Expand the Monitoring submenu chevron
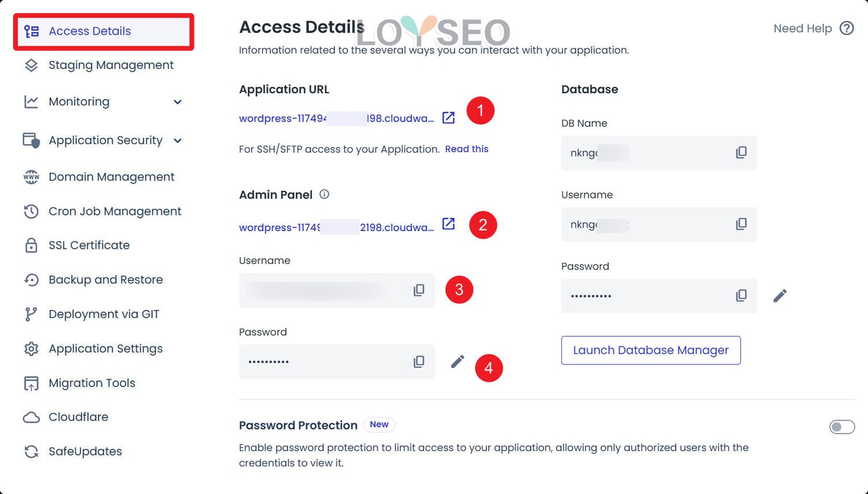The height and width of the screenshot is (494, 868). click(x=178, y=102)
